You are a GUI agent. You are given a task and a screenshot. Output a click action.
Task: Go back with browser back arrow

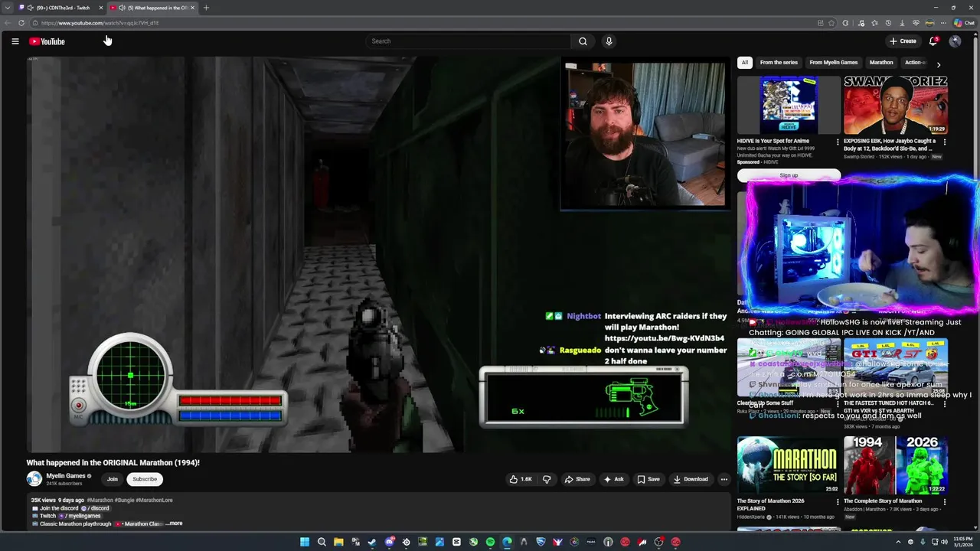coord(7,23)
